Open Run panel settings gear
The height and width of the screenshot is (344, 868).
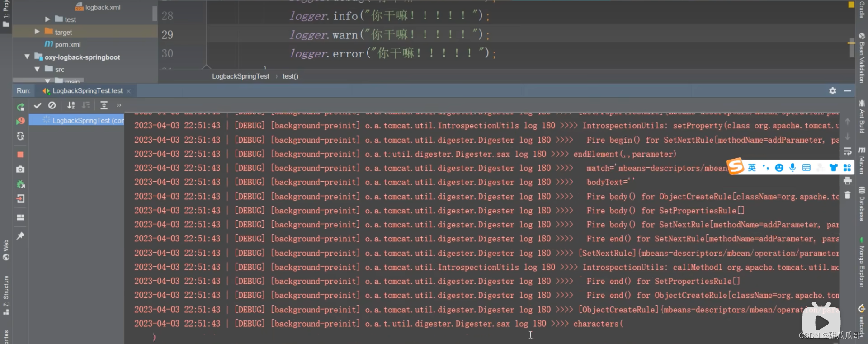coord(833,91)
